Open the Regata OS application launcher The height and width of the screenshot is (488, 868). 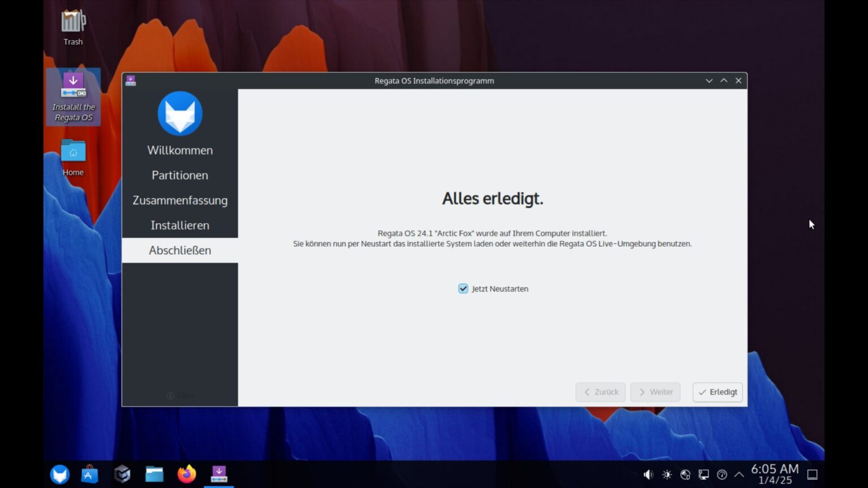[x=59, y=474]
